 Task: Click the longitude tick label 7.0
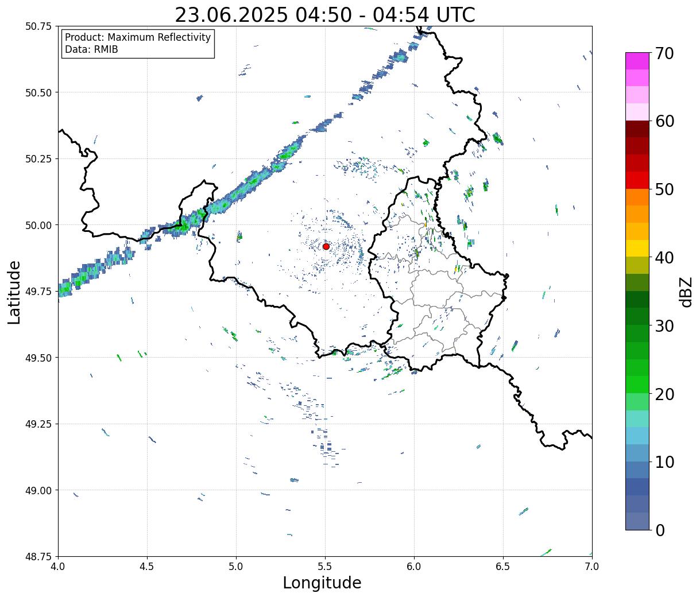tap(592, 567)
